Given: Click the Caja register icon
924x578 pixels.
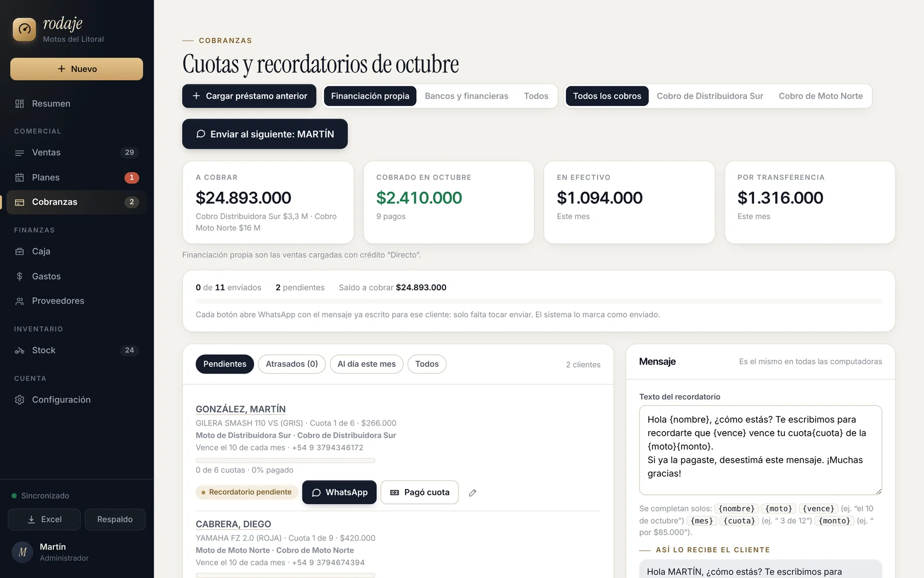Looking at the screenshot, I should (x=20, y=251).
